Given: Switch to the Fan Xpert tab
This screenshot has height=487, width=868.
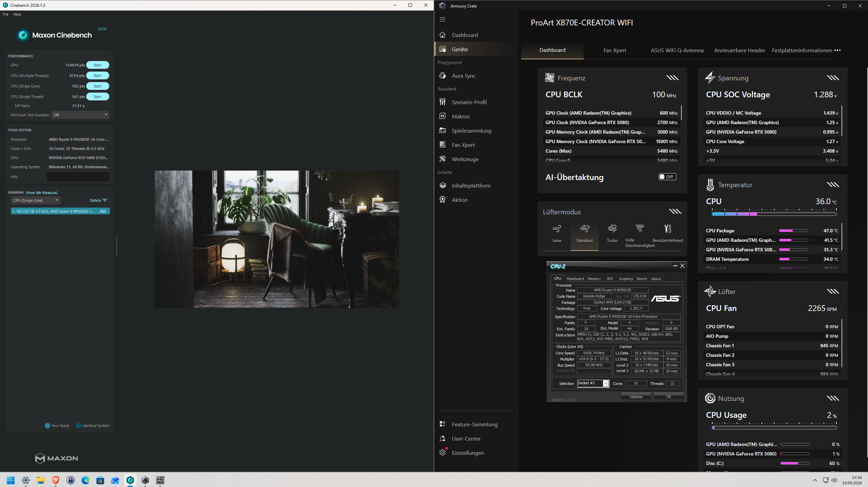Looking at the screenshot, I should [x=615, y=50].
